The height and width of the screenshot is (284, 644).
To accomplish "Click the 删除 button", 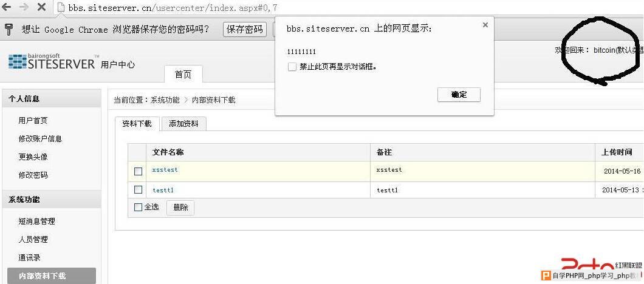I will pos(180,208).
